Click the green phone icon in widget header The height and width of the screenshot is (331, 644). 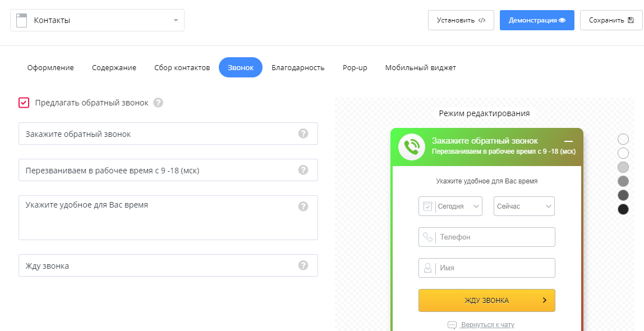(412, 146)
